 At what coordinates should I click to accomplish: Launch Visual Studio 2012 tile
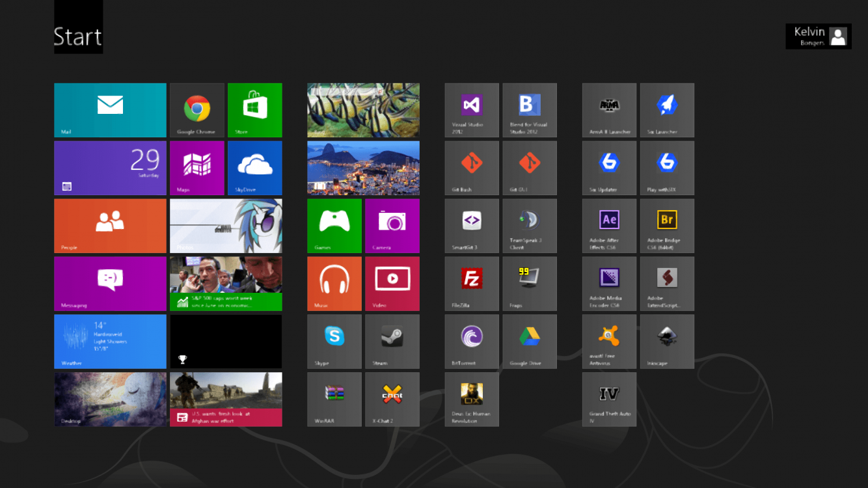[472, 110]
